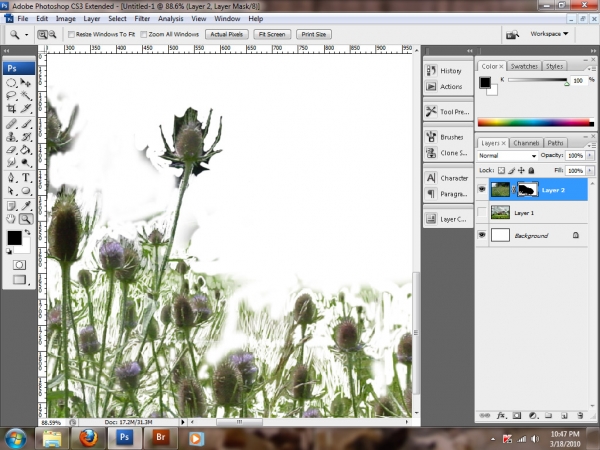
Task: Select Zoom Out mode in options bar
Action: (x=52, y=34)
